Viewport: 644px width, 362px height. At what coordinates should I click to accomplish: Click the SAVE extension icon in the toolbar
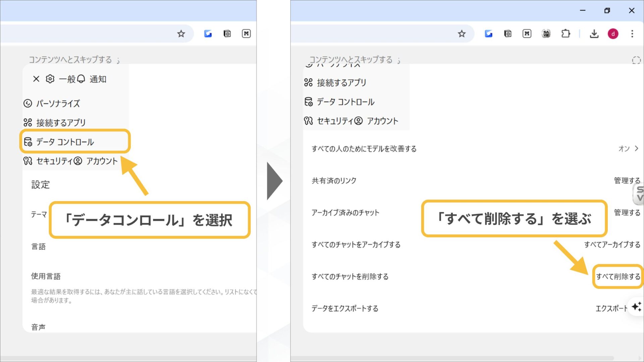[546, 34]
